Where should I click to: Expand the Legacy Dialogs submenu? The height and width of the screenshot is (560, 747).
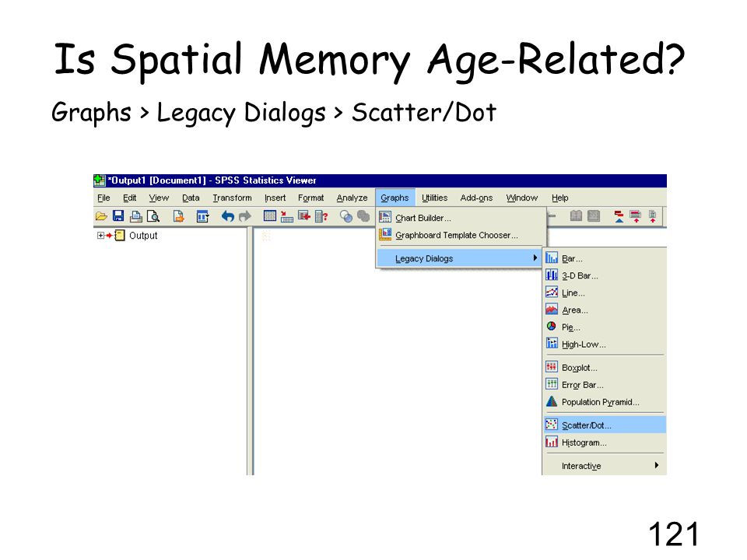[459, 258]
